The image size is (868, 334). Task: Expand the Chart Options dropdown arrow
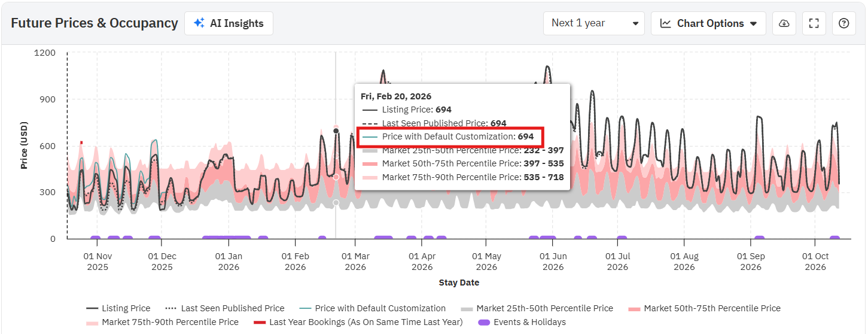click(x=754, y=24)
